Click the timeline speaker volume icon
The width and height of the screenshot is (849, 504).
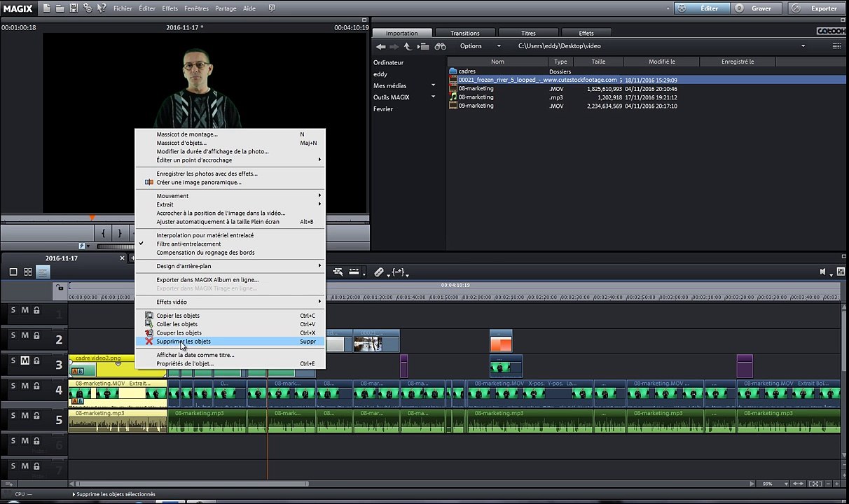pos(823,272)
